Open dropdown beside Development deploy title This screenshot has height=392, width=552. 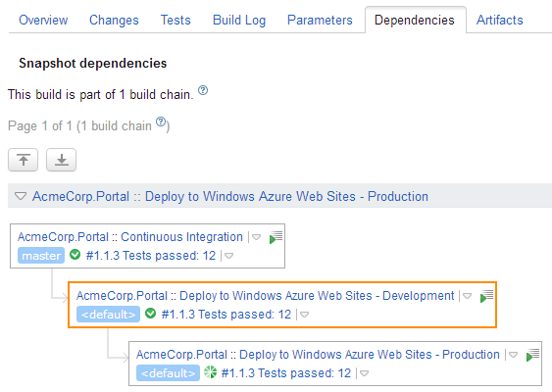click(467, 296)
